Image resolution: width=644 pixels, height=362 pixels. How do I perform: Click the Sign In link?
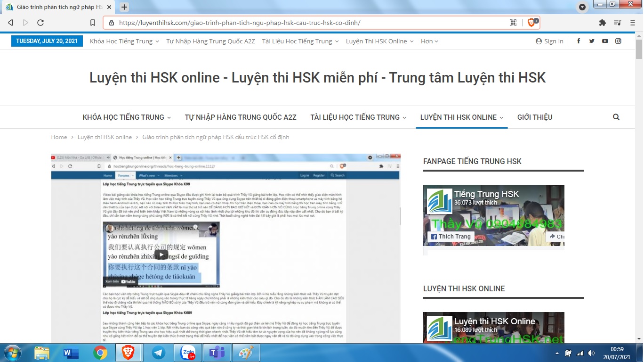(x=549, y=41)
